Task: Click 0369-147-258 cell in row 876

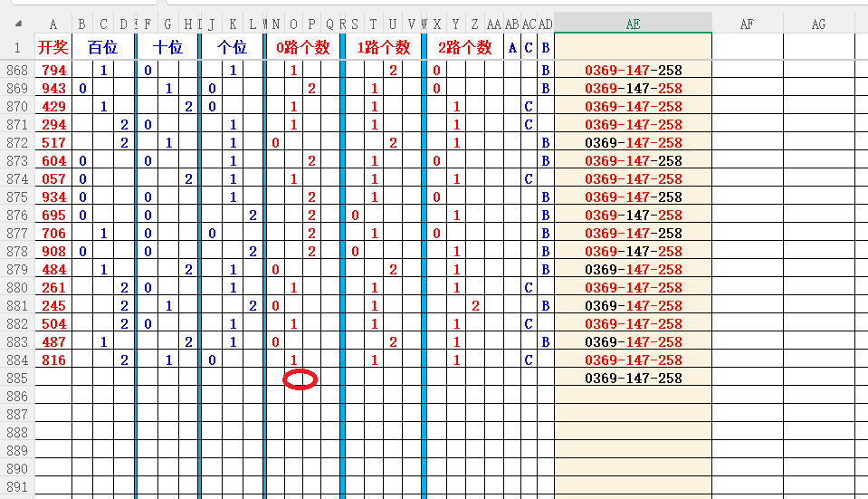Action: pyautogui.click(x=633, y=215)
